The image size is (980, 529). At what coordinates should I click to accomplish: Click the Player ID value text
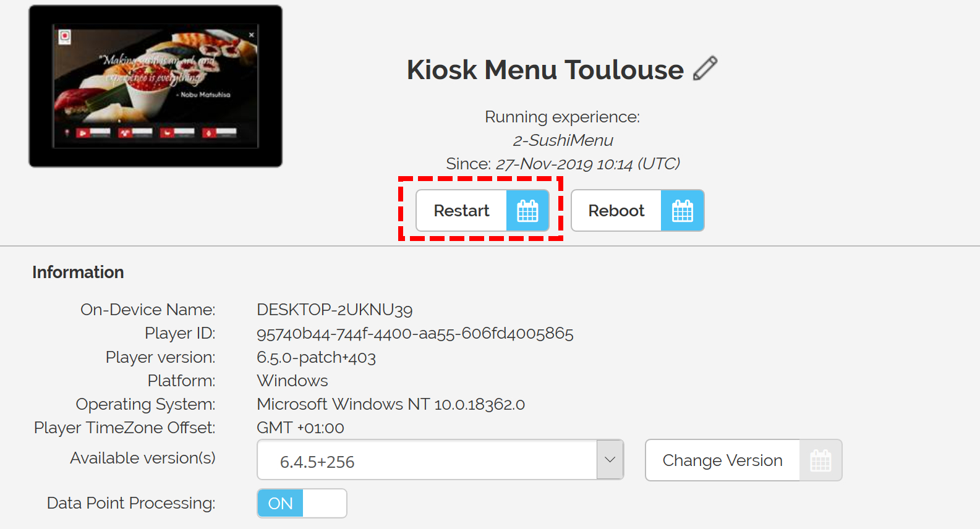click(415, 334)
